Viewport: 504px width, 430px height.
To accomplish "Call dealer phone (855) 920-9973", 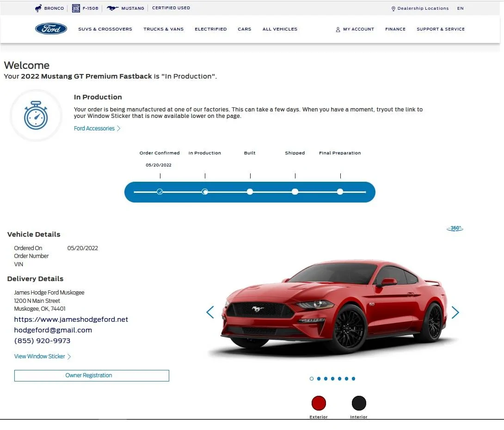I will tap(42, 341).
